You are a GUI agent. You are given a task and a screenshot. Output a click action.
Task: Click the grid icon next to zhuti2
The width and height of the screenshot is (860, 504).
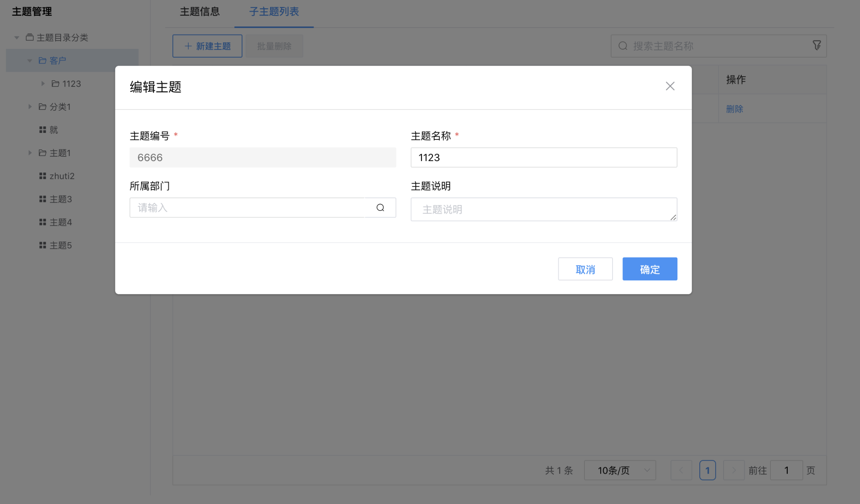pos(43,176)
